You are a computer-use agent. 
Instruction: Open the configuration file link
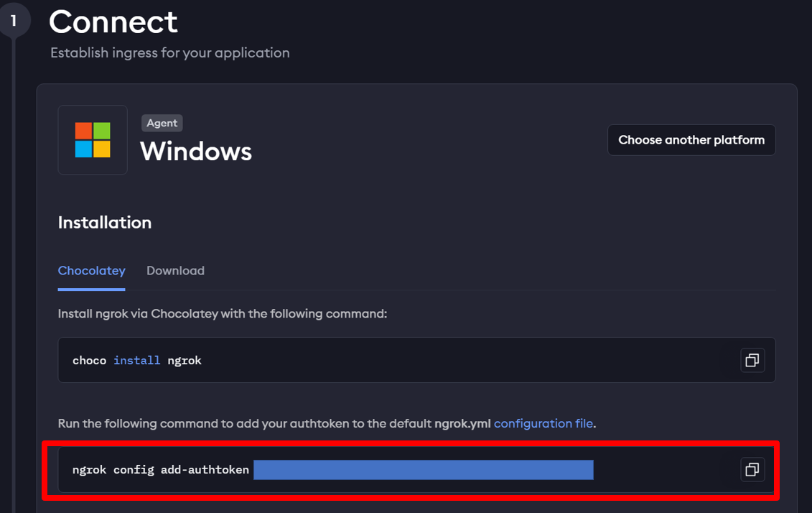click(x=543, y=423)
